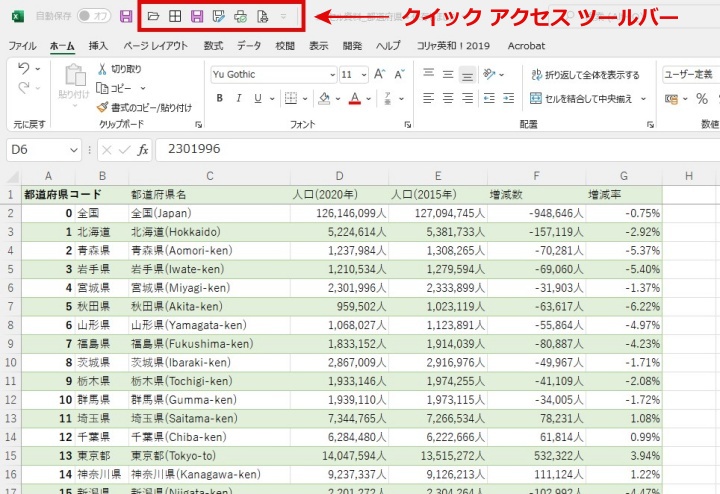
Task: Select the ホーム ribbon tab
Action: (x=62, y=45)
